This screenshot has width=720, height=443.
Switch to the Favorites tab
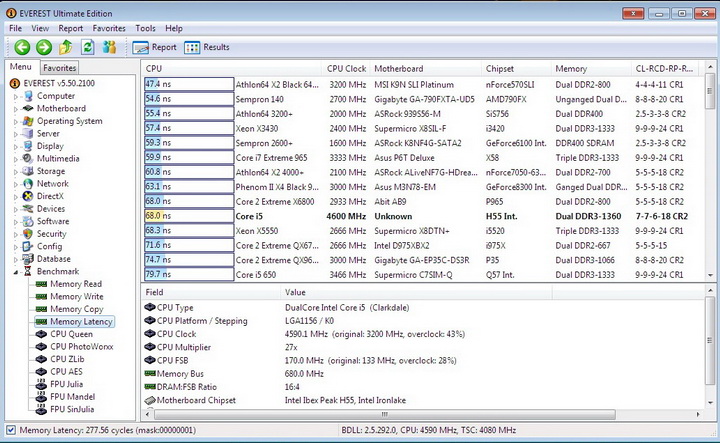tap(60, 68)
